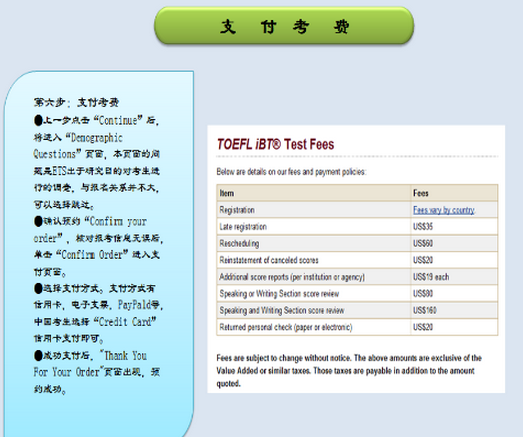Click the 'US$60' fee value

(x=423, y=244)
